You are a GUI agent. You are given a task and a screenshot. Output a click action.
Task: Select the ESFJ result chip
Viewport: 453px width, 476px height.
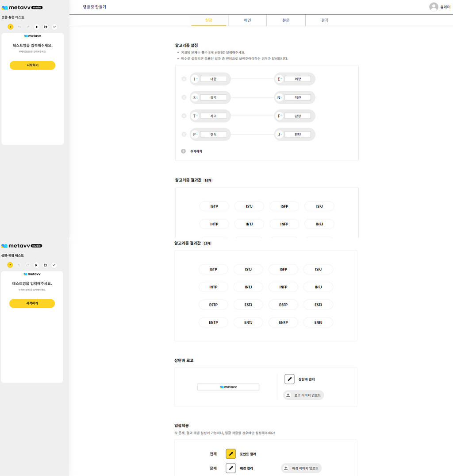pyautogui.click(x=319, y=305)
